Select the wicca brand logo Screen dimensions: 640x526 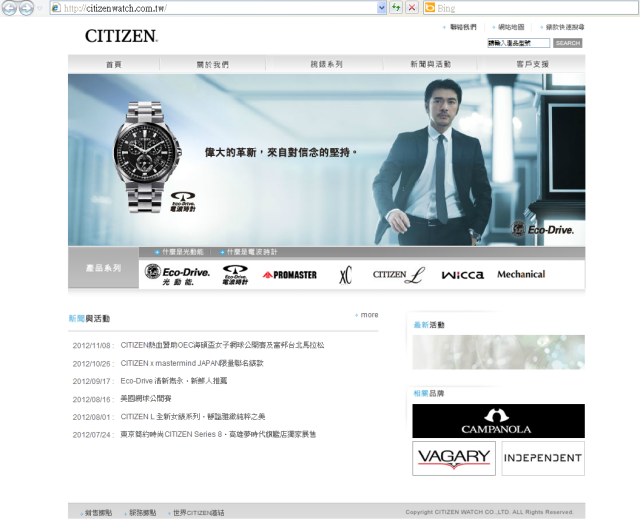click(x=462, y=275)
